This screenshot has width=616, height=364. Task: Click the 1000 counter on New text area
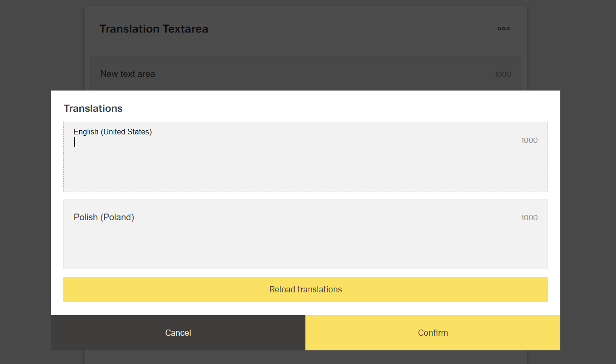pos(502,74)
